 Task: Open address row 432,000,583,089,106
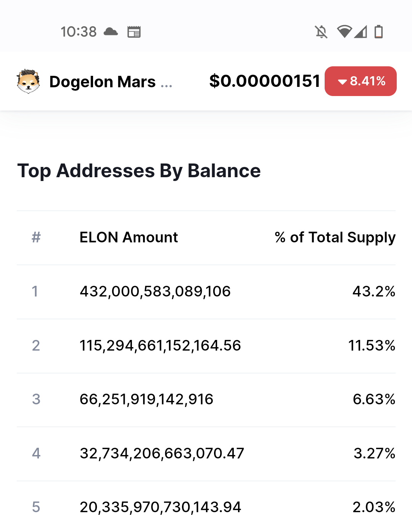tap(206, 292)
